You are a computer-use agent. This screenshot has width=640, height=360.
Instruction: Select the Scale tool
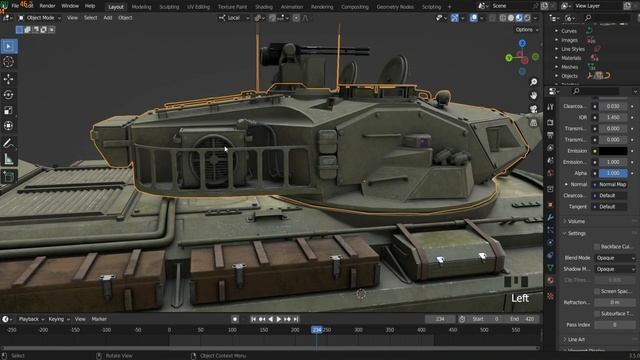pos(9,111)
